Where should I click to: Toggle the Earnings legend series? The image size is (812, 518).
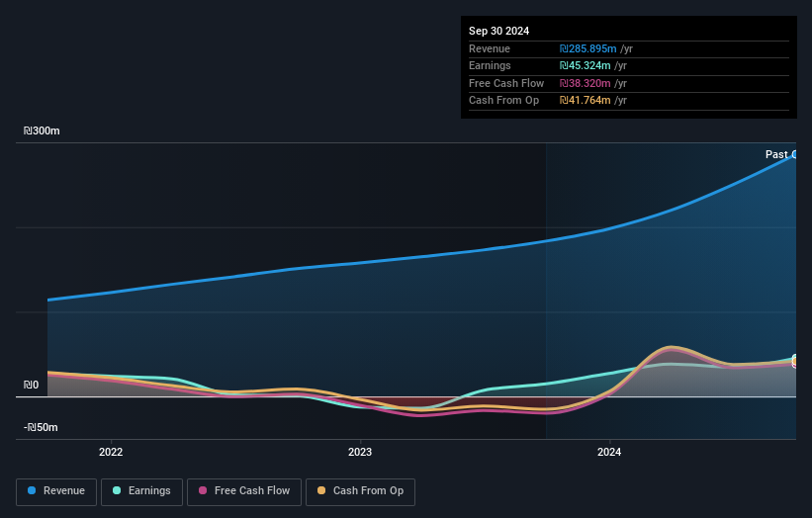(x=141, y=491)
